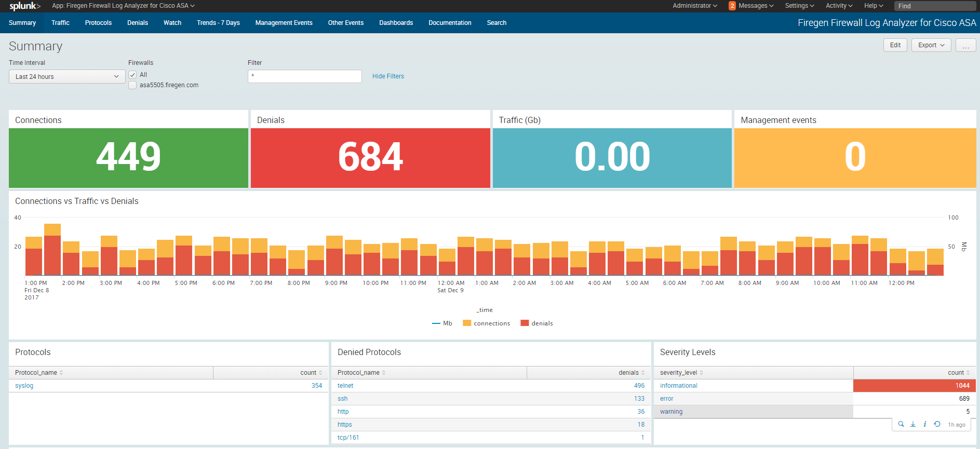980x449 pixels.
Task: Click the Hide Filters link
Action: pyautogui.click(x=388, y=76)
